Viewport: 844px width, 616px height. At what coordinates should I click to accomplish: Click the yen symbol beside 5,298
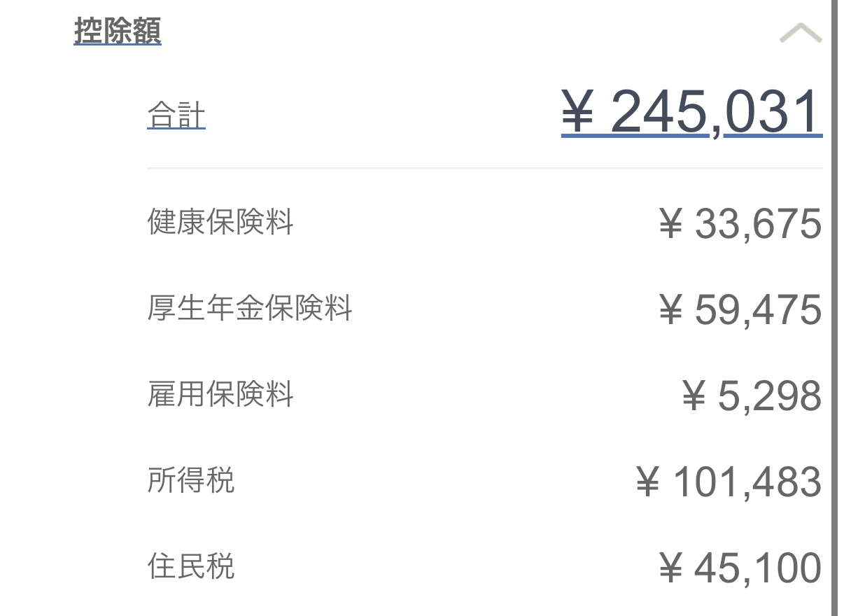tap(694, 396)
